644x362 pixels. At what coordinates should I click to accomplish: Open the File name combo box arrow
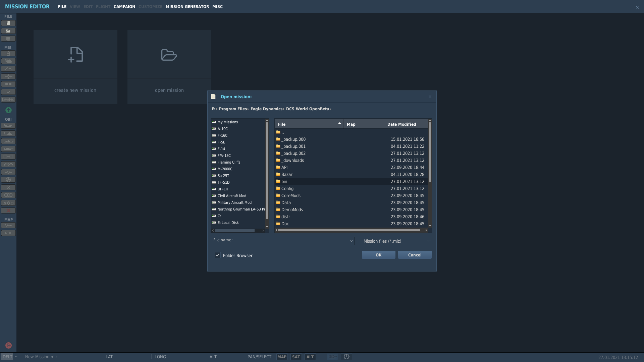point(351,241)
